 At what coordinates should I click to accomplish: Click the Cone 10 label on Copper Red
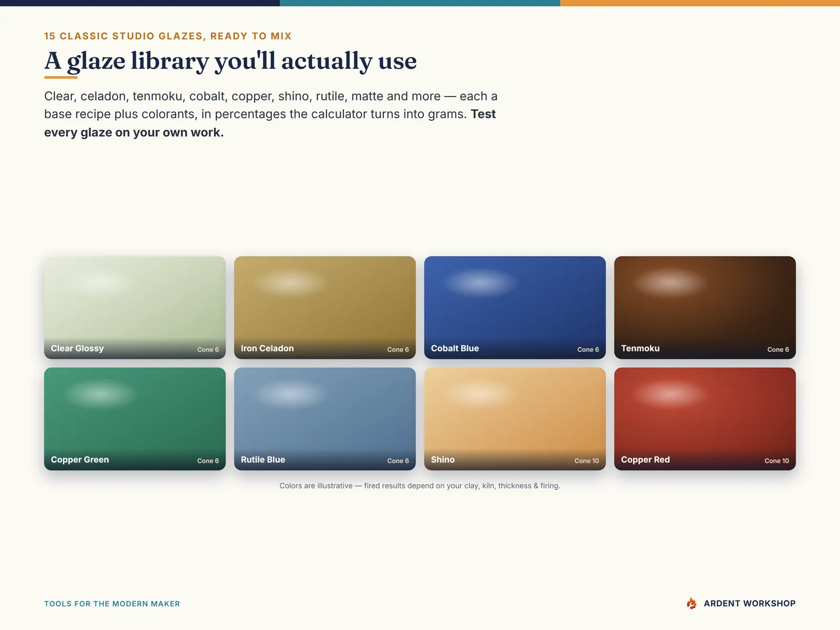tap(776, 461)
